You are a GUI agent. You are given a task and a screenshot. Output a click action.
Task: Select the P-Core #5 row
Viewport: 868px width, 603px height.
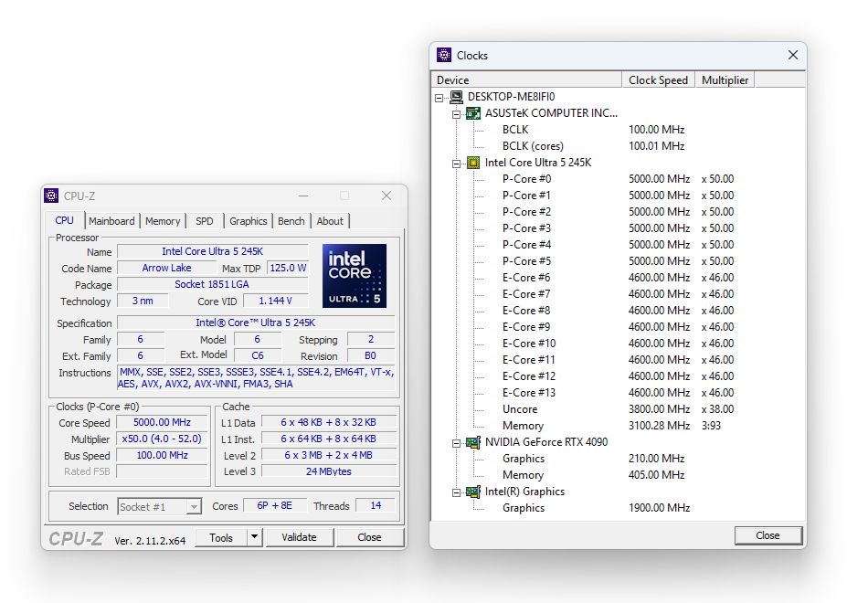pyautogui.click(x=618, y=260)
